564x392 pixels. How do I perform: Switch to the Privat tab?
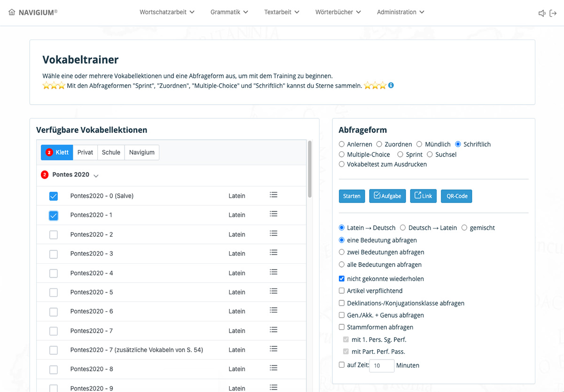pyautogui.click(x=85, y=152)
